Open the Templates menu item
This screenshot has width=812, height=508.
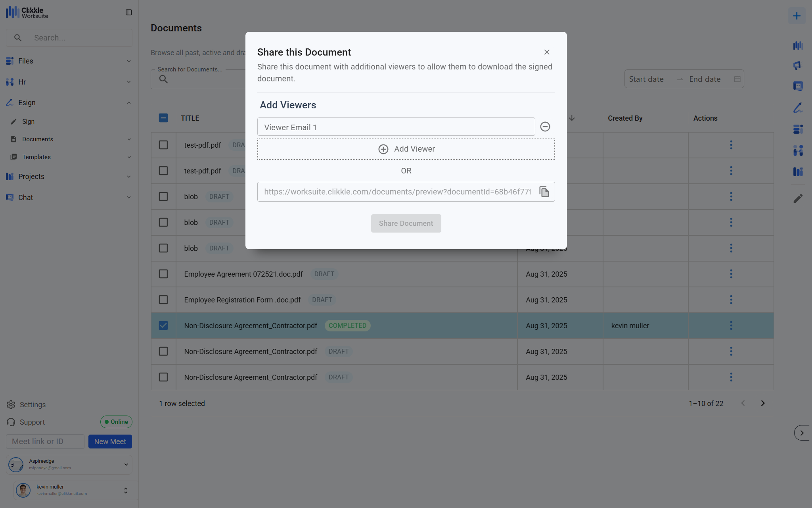tap(36, 157)
